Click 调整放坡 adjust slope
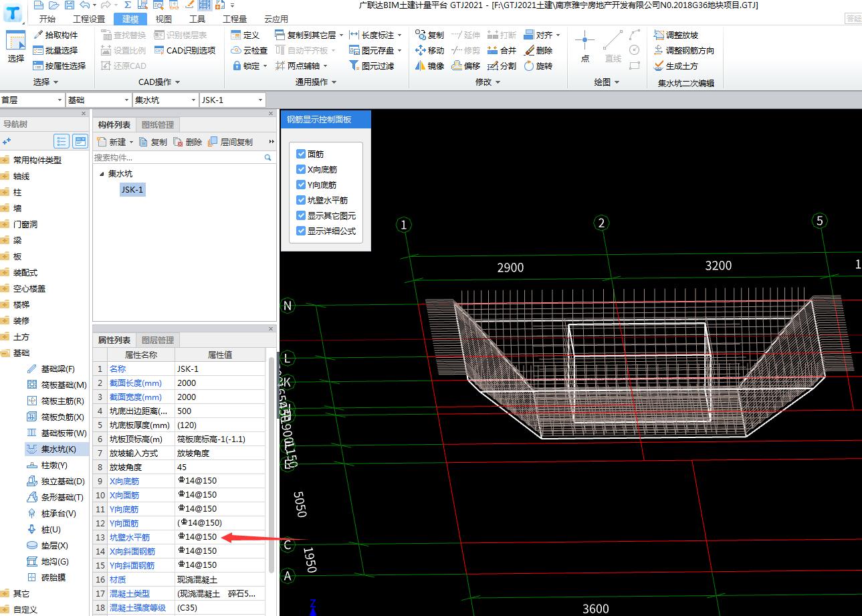This screenshot has width=862, height=616. click(x=676, y=35)
